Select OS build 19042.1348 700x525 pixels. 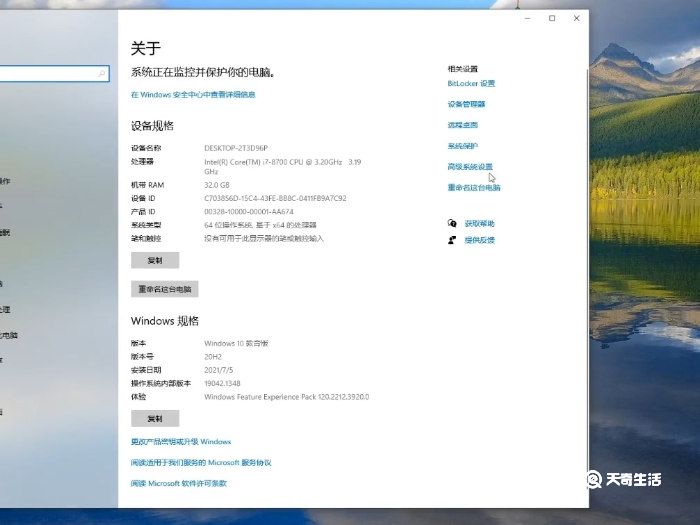(x=222, y=383)
